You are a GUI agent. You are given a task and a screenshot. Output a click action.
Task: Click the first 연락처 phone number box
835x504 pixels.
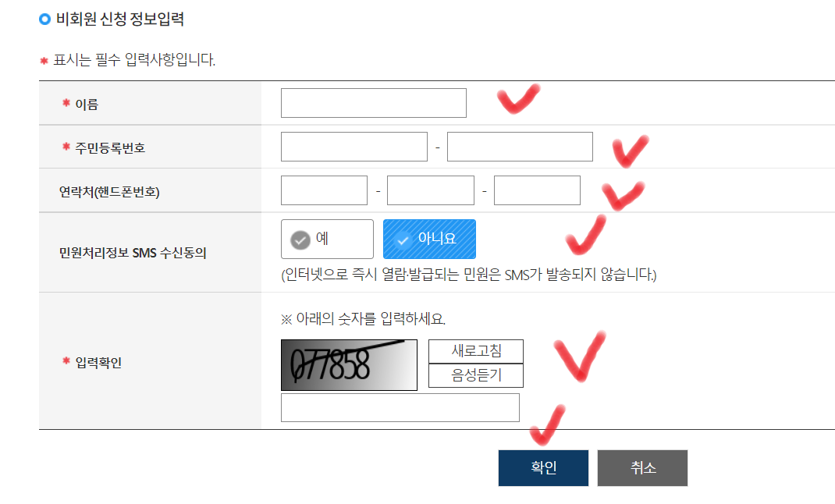point(324,190)
